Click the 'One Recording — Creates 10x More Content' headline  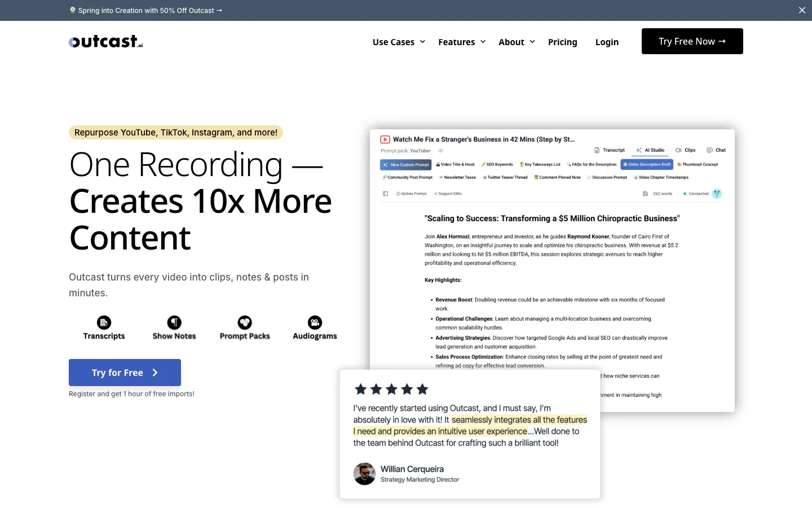coord(201,201)
